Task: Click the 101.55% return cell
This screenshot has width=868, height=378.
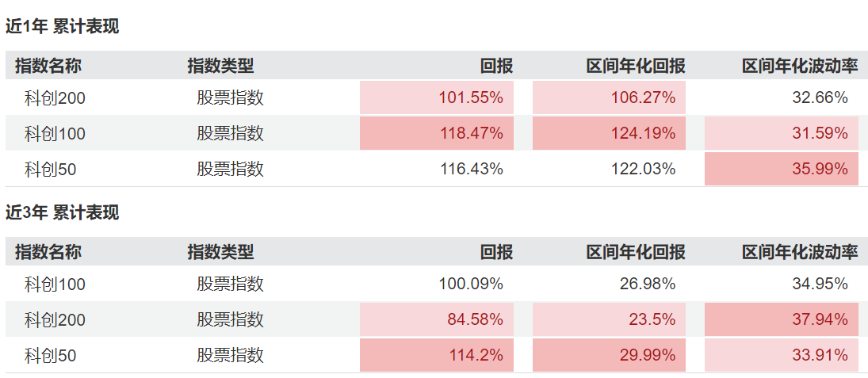Action: coord(437,97)
